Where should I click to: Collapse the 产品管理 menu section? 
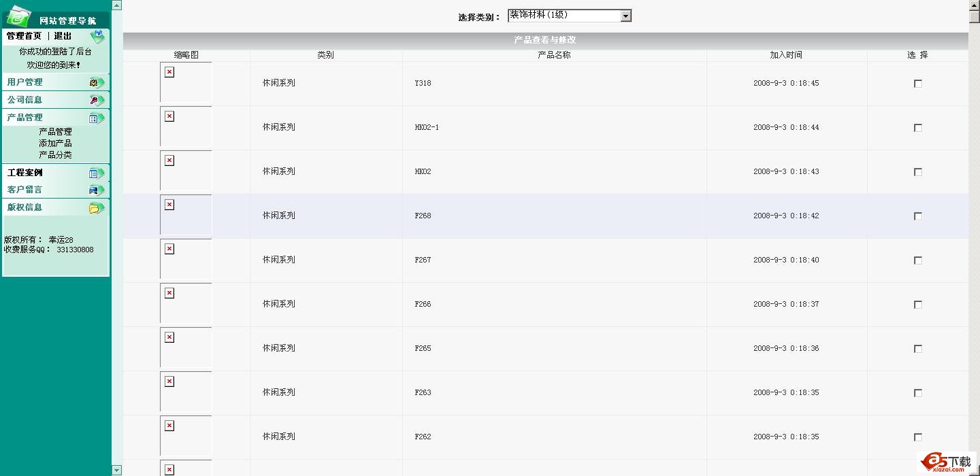click(x=56, y=118)
